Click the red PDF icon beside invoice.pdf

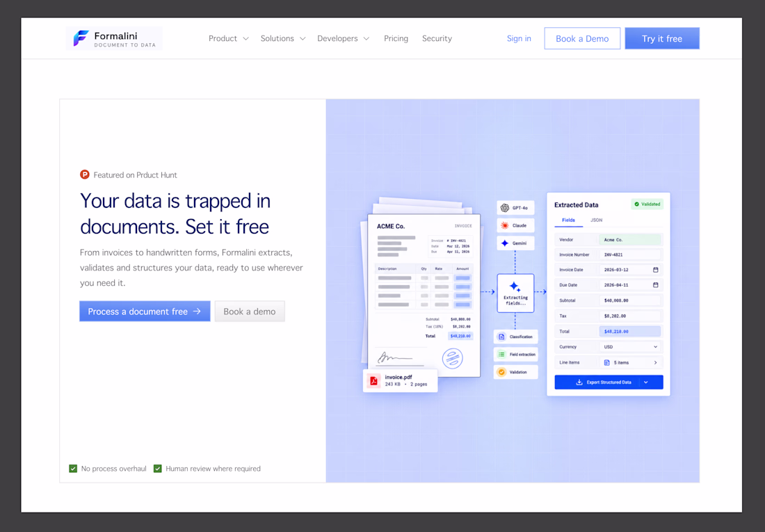tap(373, 380)
